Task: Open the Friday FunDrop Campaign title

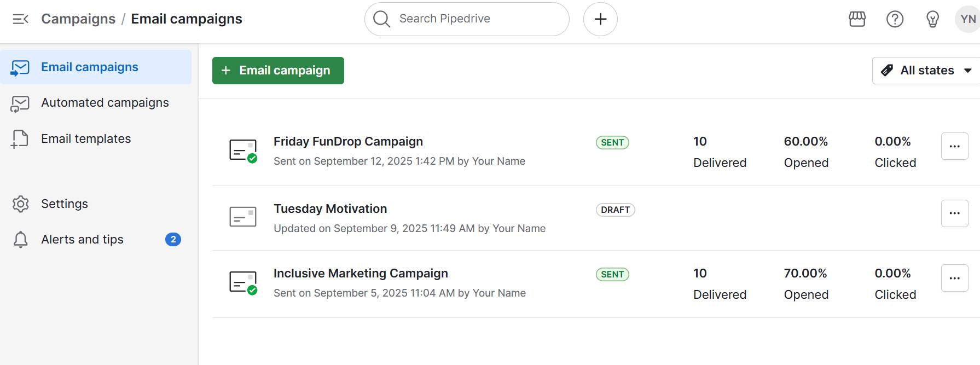Action: point(348,141)
